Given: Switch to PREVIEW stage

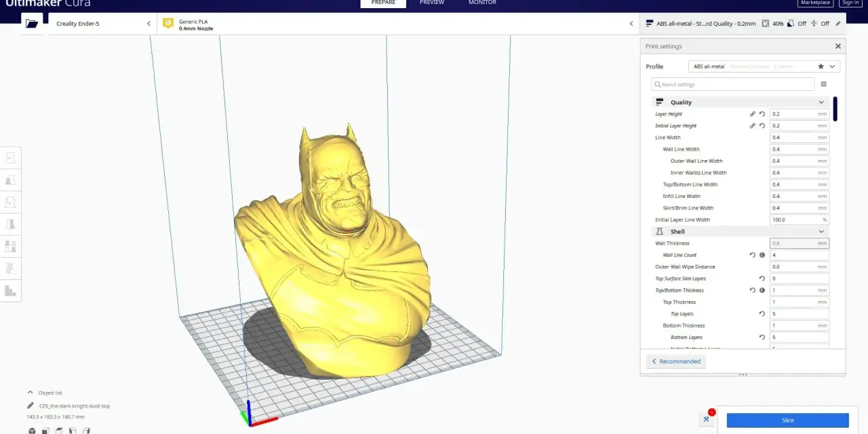Looking at the screenshot, I should click(432, 3).
